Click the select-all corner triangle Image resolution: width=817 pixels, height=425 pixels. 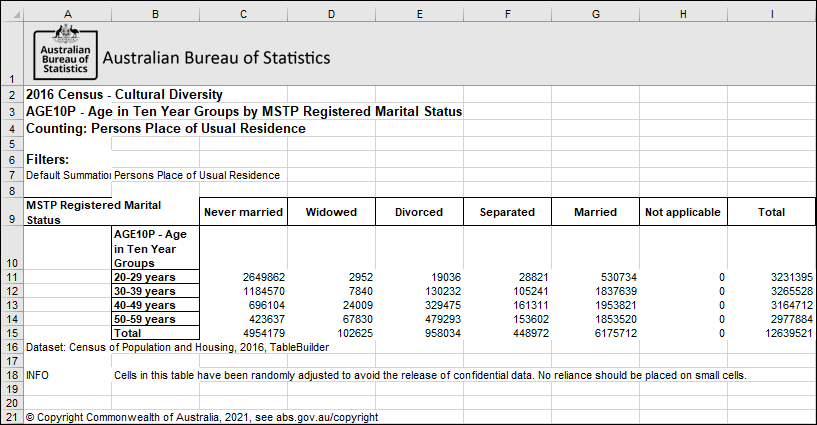tap(16, 15)
